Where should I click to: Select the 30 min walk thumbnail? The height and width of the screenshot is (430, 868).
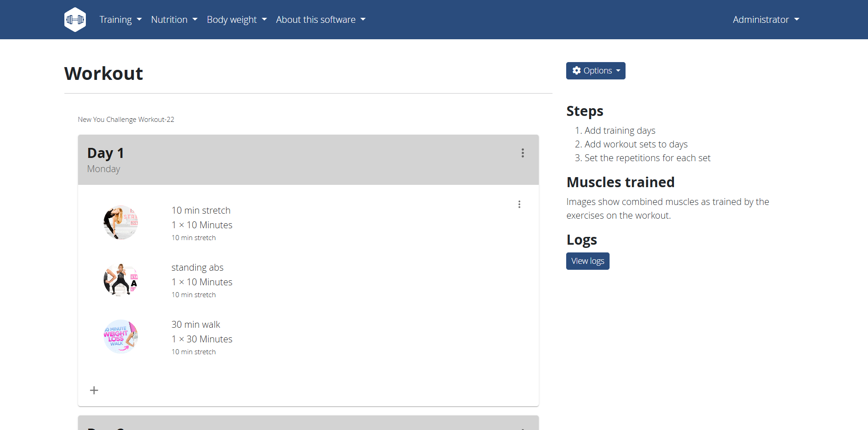point(121,336)
